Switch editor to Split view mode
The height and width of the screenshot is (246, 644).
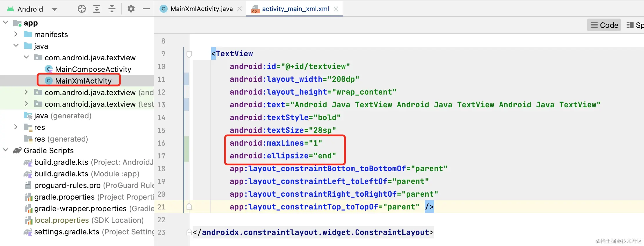click(635, 25)
